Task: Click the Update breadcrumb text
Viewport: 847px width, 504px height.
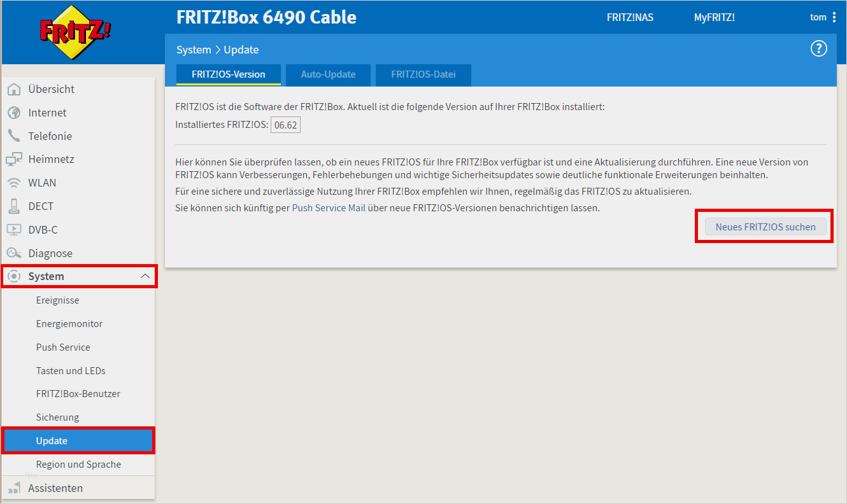Action: tap(241, 50)
